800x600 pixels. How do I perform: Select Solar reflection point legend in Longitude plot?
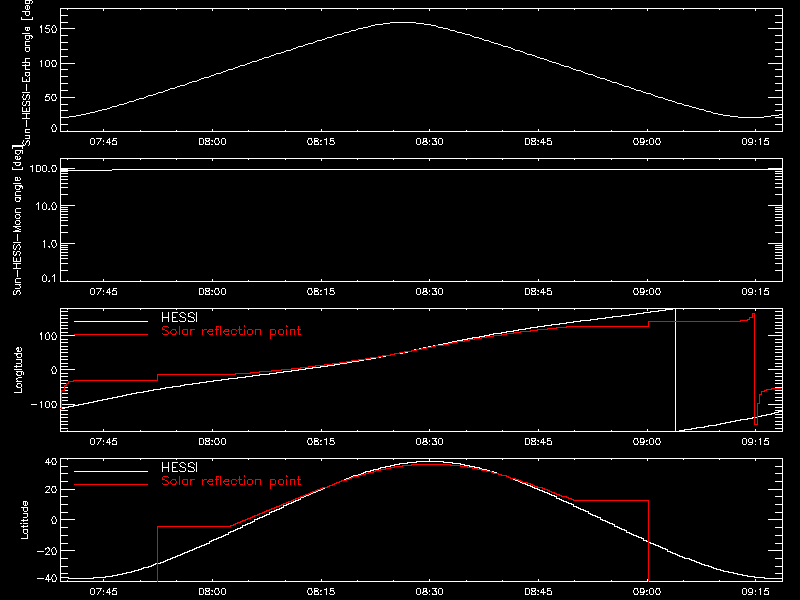(231, 331)
